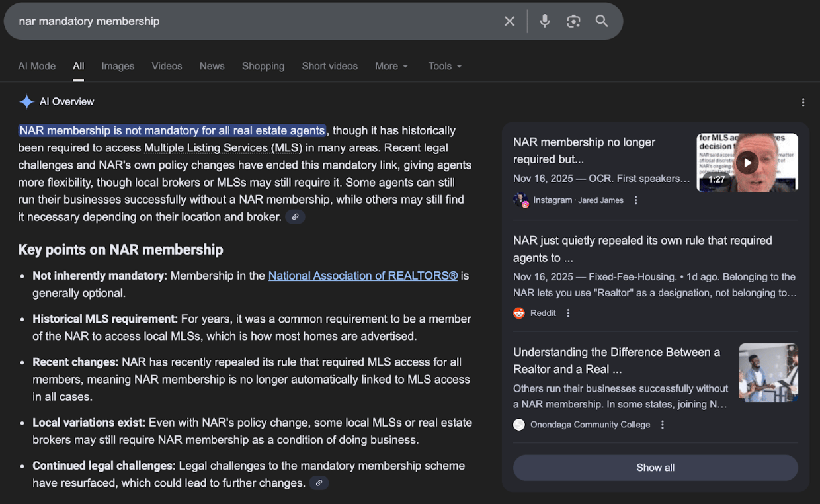
Task: Open search by image camera icon
Action: 573,21
